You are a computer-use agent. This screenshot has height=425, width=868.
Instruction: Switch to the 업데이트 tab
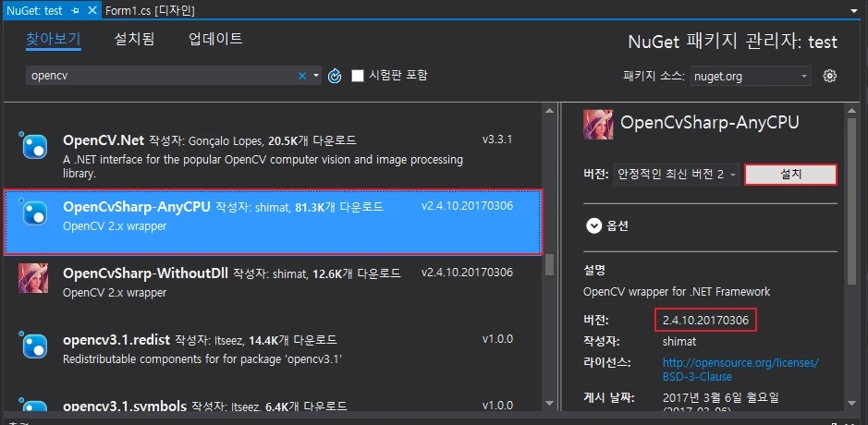(215, 39)
